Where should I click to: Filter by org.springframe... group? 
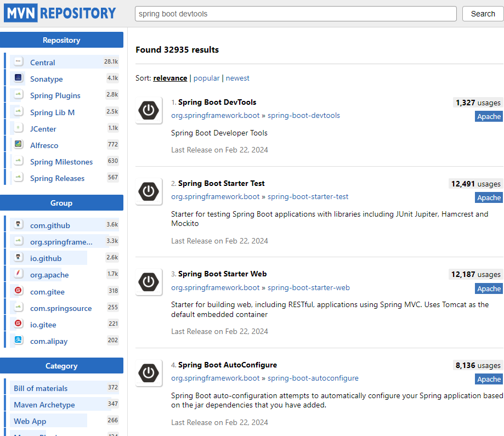[x=61, y=242]
